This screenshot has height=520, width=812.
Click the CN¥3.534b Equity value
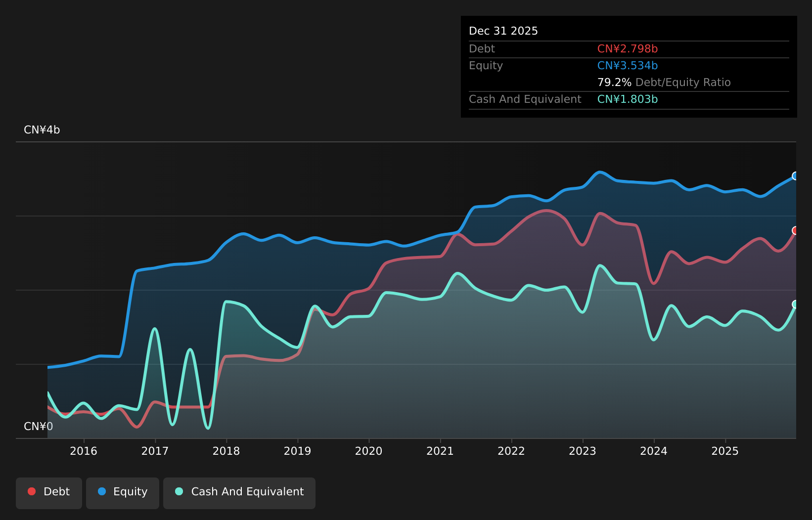[627, 65]
